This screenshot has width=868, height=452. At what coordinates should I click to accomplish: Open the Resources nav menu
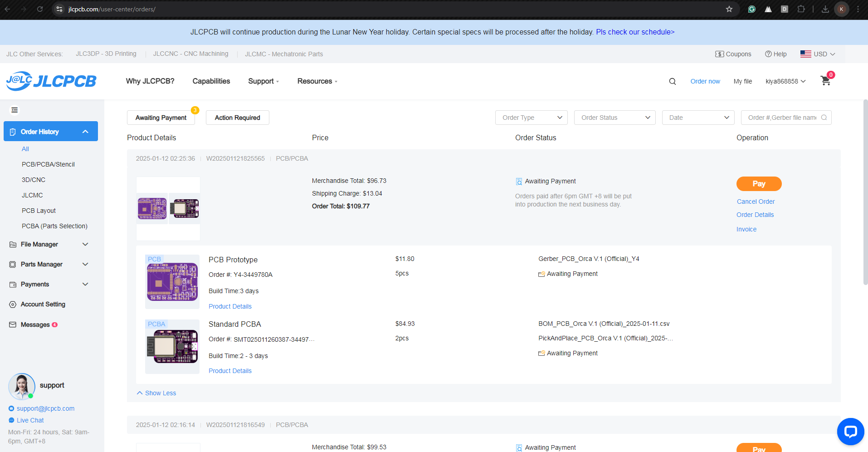coord(317,81)
